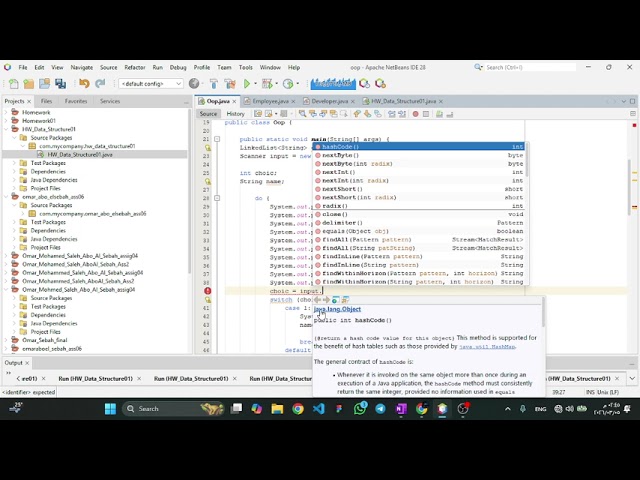Click Shift Line Left editor icon
Screen dimensions: 640x480
(x=391, y=114)
